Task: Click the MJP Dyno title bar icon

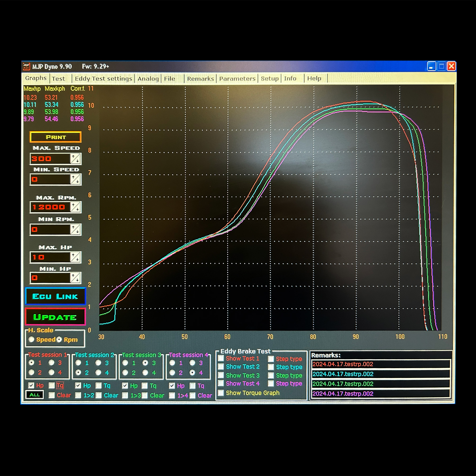Action: pyautogui.click(x=26, y=66)
